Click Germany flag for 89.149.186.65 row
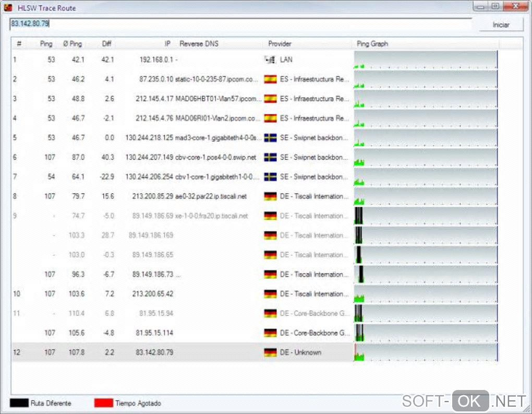 [270, 255]
